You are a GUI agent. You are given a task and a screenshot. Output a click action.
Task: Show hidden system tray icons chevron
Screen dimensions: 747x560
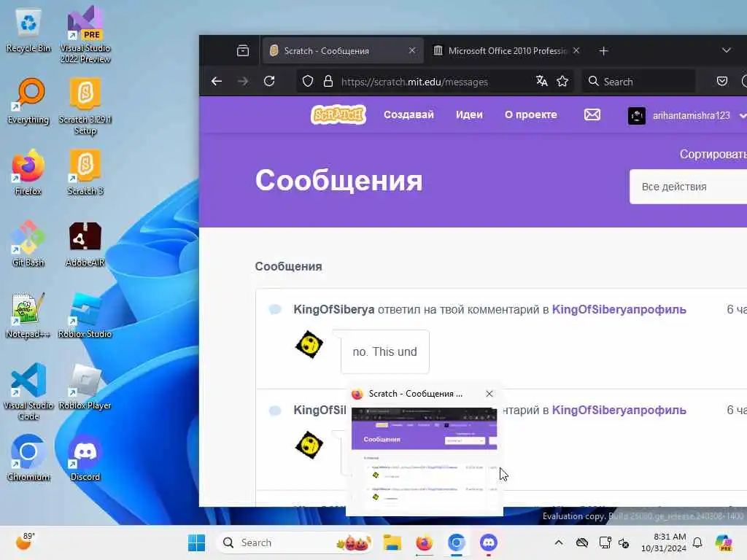(x=559, y=542)
